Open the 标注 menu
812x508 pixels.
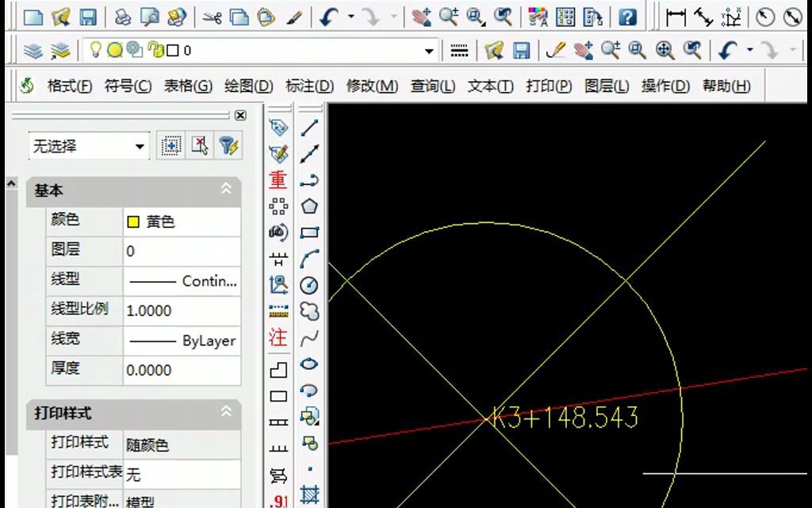[x=309, y=86]
